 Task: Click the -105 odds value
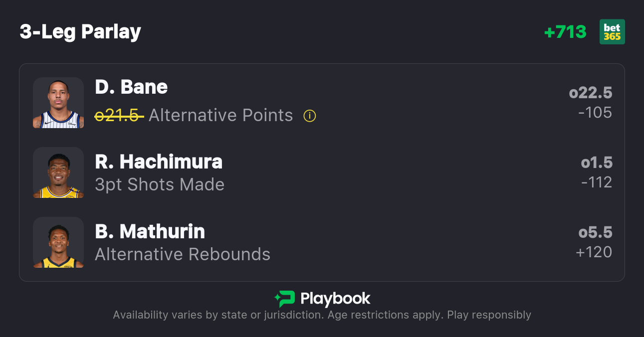(595, 113)
